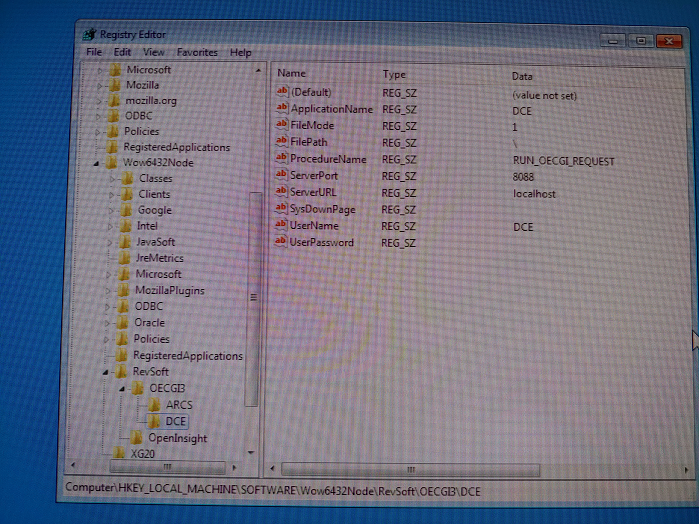Click the Intel key folder icon
699x524 pixels.
pos(126,226)
